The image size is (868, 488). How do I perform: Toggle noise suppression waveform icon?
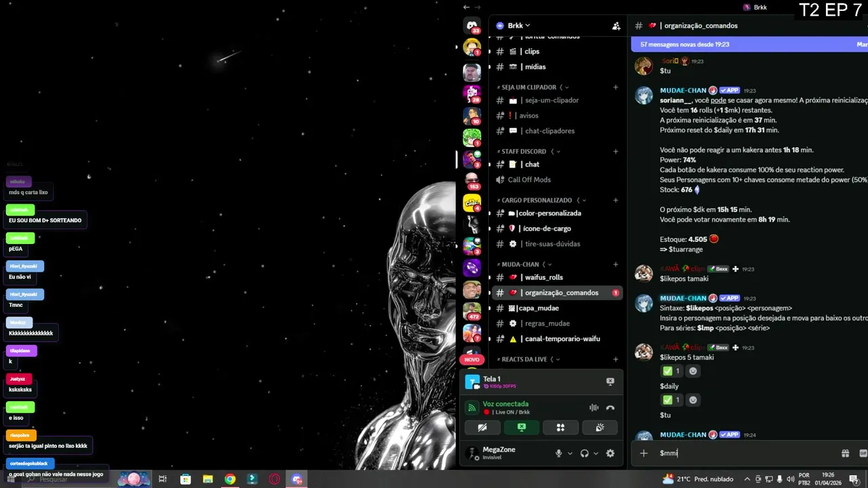click(593, 407)
